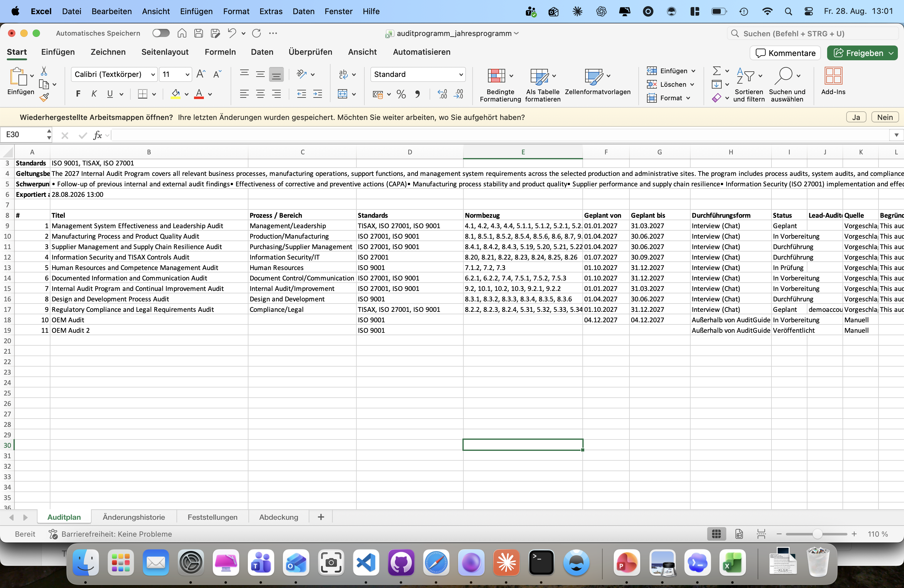The width and height of the screenshot is (904, 588).
Task: Switch to the Feststellungen sheet tab
Action: (x=212, y=517)
